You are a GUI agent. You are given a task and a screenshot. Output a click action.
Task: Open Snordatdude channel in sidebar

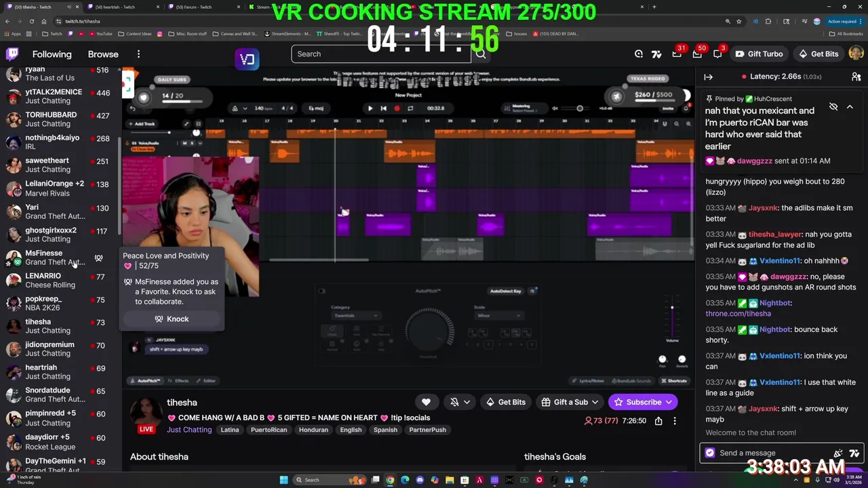(x=60, y=394)
